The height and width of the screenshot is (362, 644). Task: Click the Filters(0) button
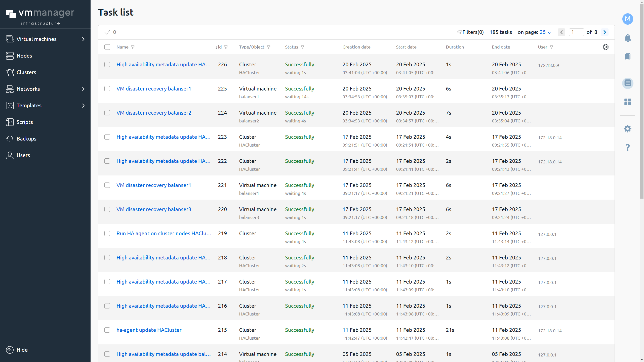470,32
